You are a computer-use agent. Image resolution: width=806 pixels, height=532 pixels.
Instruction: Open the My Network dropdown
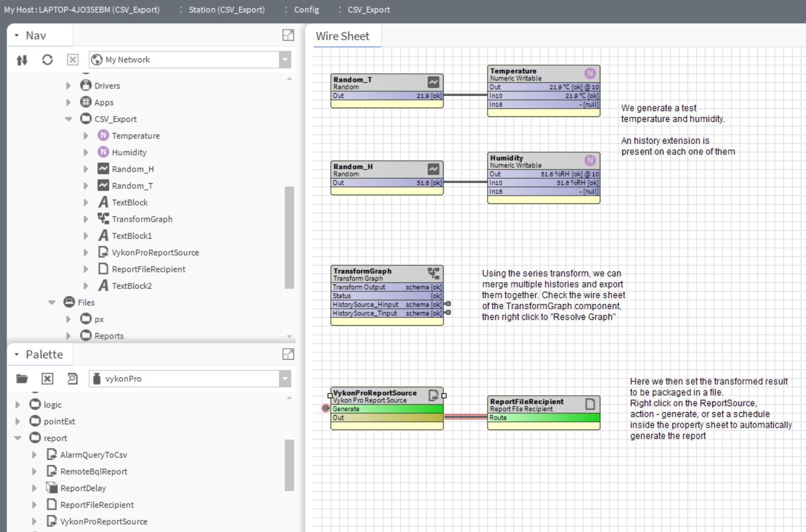(x=285, y=60)
